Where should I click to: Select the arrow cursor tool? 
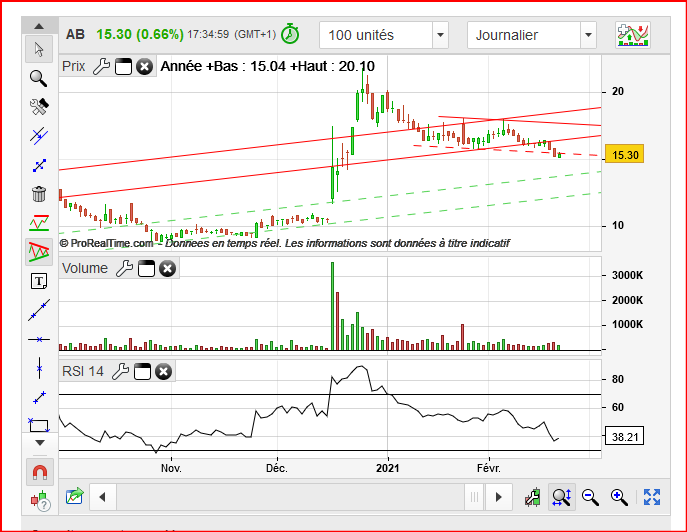coord(39,49)
